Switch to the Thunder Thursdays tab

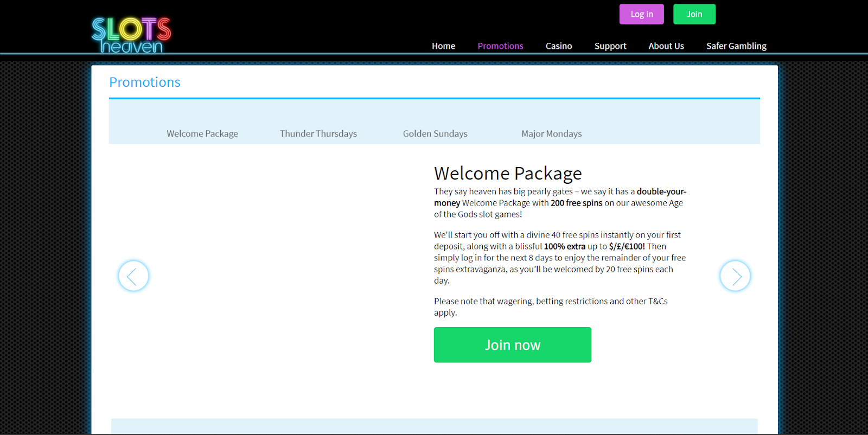[318, 133]
